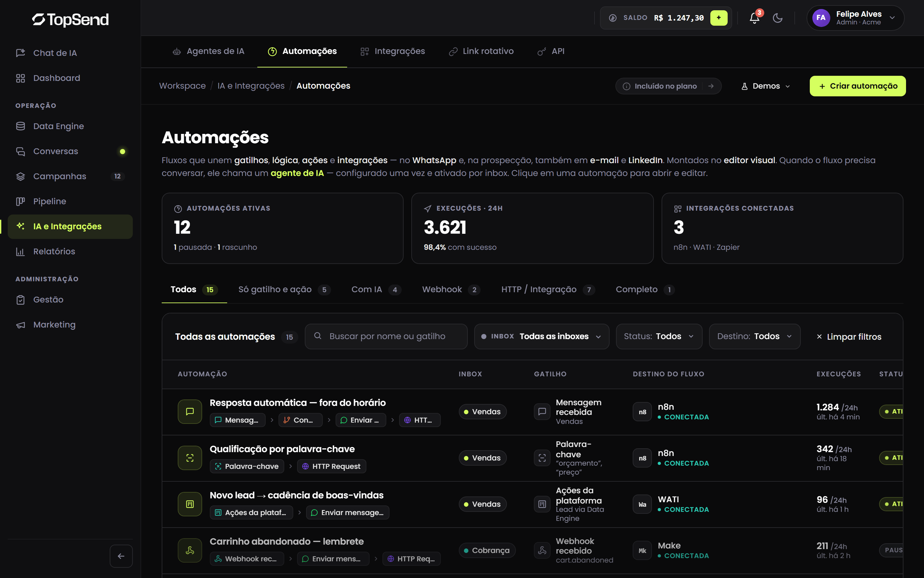The image size is (924, 578).
Task: Open the Destino: Todos dropdown
Action: [x=755, y=337]
